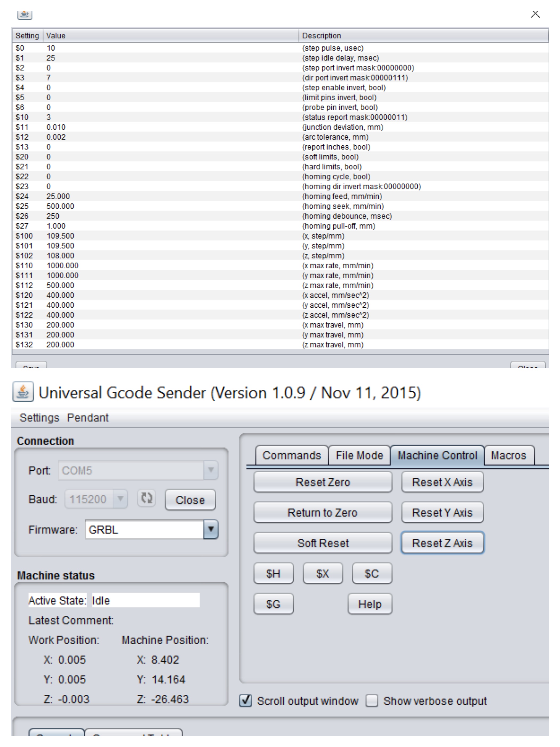Click the $X unlock button

pyautogui.click(x=323, y=573)
